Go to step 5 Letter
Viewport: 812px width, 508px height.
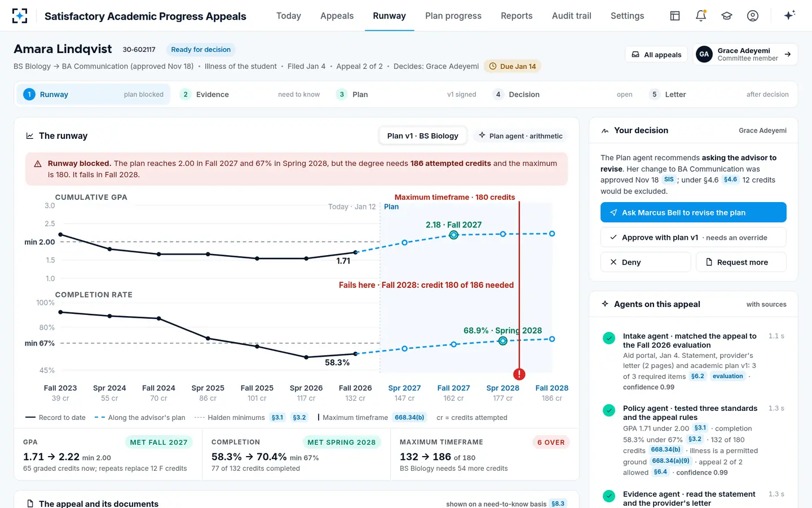[x=718, y=94]
